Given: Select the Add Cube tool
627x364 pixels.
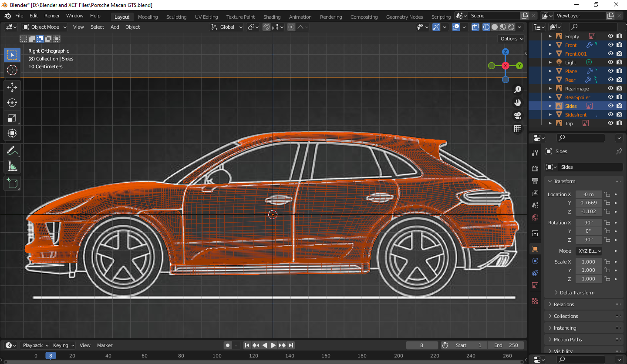Looking at the screenshot, I should click(12, 184).
